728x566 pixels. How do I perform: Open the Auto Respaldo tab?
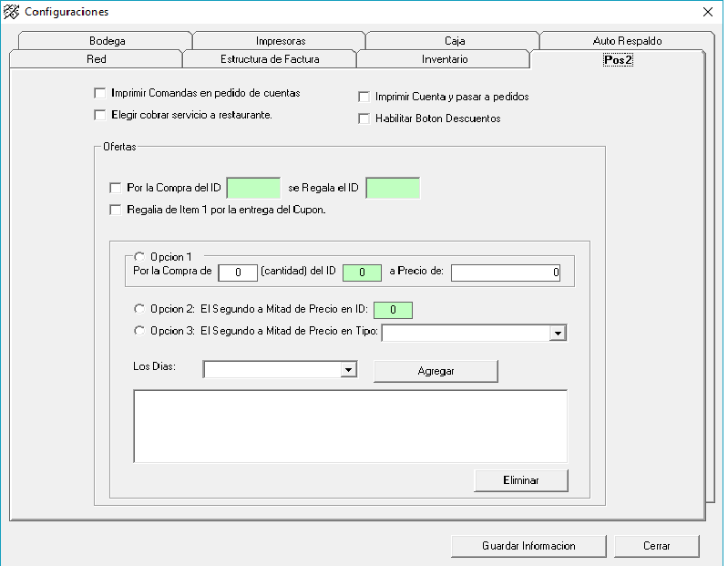pos(627,41)
